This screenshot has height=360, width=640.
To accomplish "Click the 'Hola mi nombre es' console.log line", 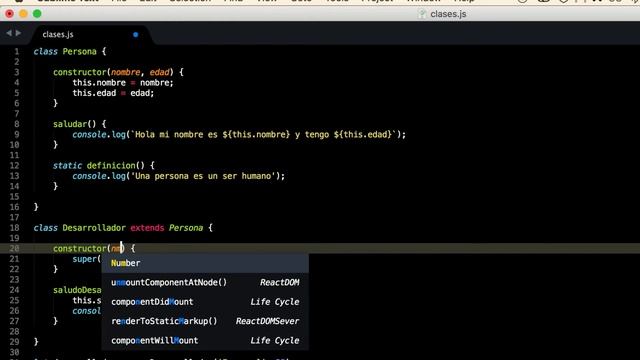I will point(239,135).
